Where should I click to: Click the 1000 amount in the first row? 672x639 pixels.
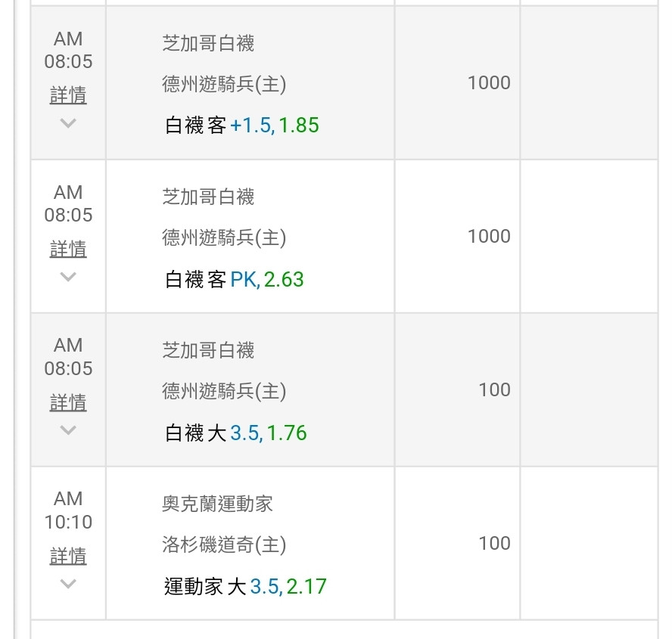(489, 82)
